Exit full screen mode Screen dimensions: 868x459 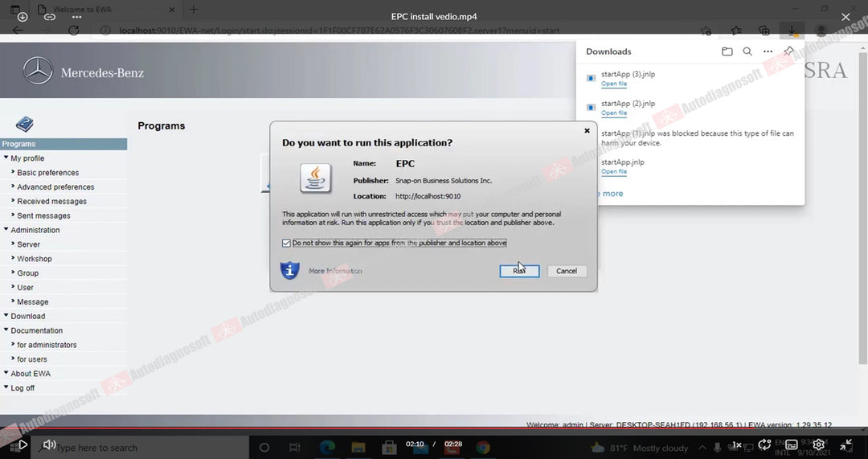pyautogui.click(x=845, y=445)
